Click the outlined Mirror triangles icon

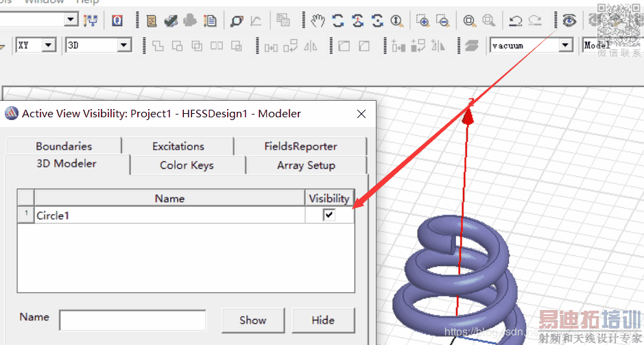click(x=311, y=46)
